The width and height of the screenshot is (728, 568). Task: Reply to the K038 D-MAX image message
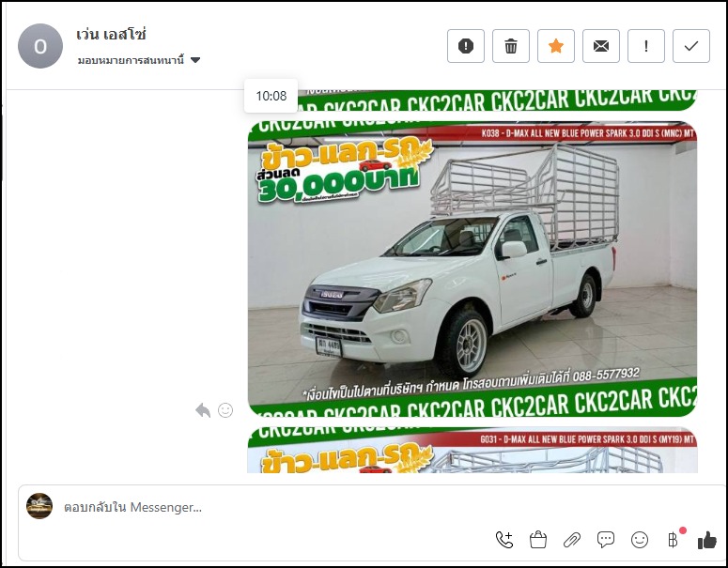pos(203,410)
